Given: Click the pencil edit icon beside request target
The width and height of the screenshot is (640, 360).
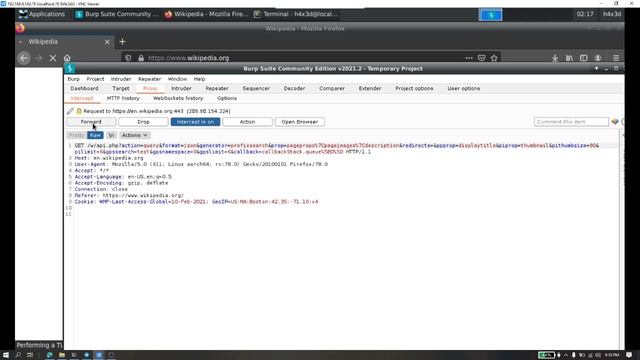Looking at the screenshot, I should (70, 111).
